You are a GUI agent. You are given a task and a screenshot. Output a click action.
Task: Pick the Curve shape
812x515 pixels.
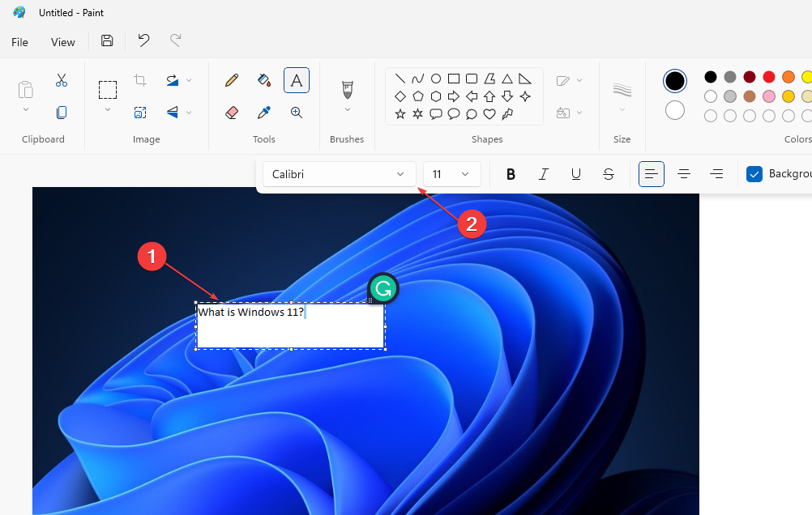coord(418,79)
